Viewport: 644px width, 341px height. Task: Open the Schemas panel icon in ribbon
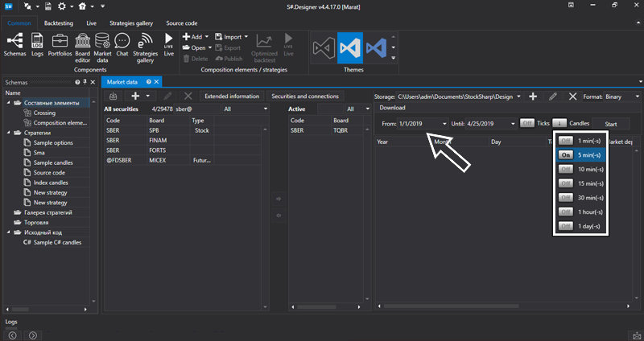(14, 42)
